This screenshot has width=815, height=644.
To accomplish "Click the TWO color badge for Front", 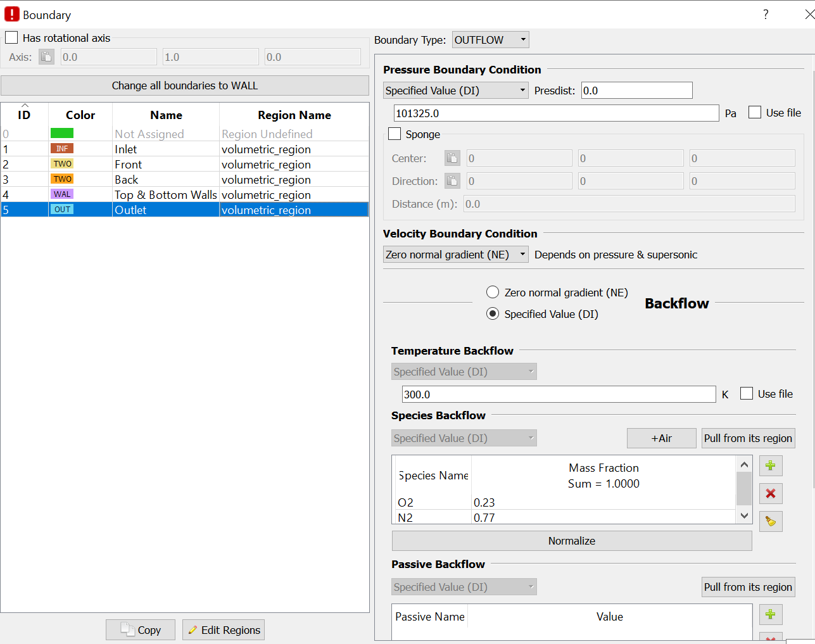I will (x=62, y=164).
